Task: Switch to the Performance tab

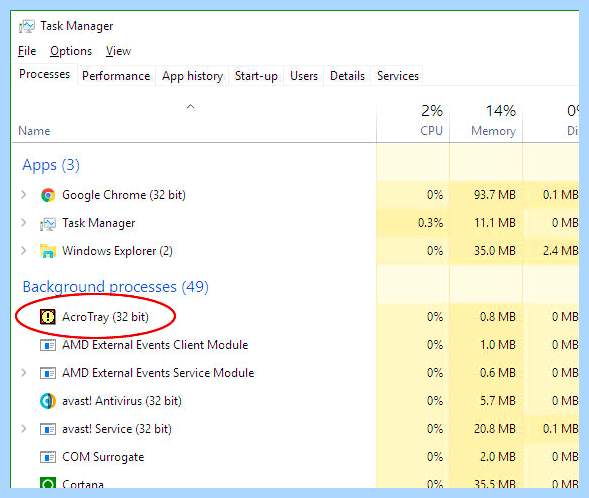Action: click(116, 76)
